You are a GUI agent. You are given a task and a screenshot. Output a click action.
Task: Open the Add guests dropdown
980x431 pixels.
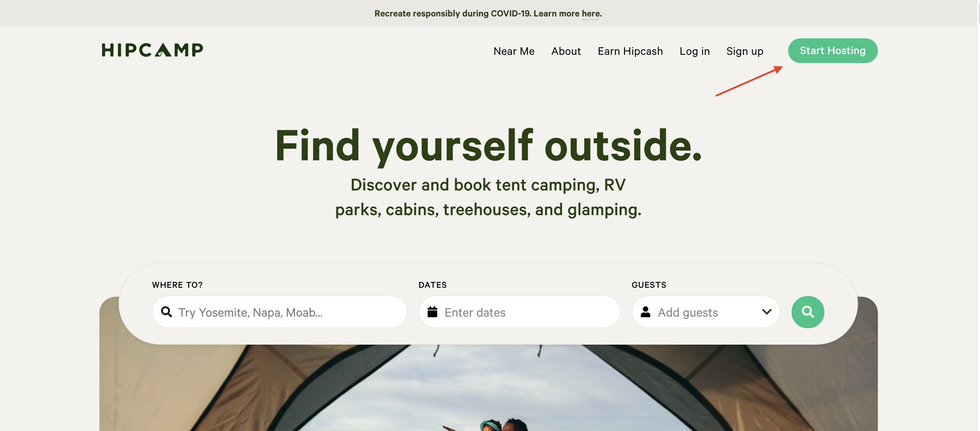coord(706,312)
